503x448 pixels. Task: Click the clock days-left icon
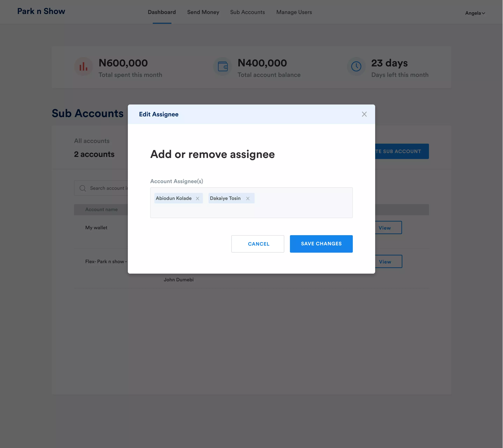tap(356, 66)
